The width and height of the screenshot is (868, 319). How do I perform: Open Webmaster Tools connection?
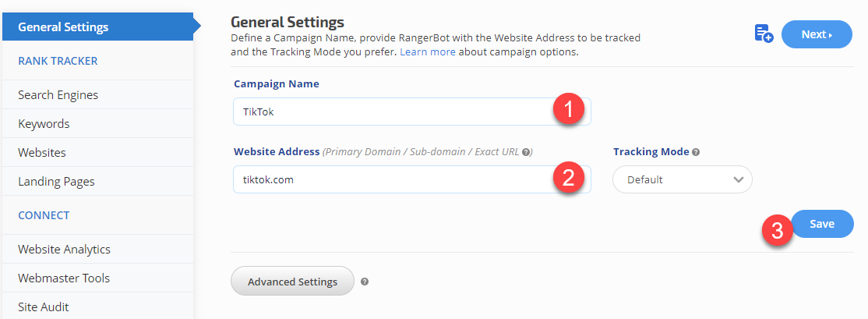(64, 278)
